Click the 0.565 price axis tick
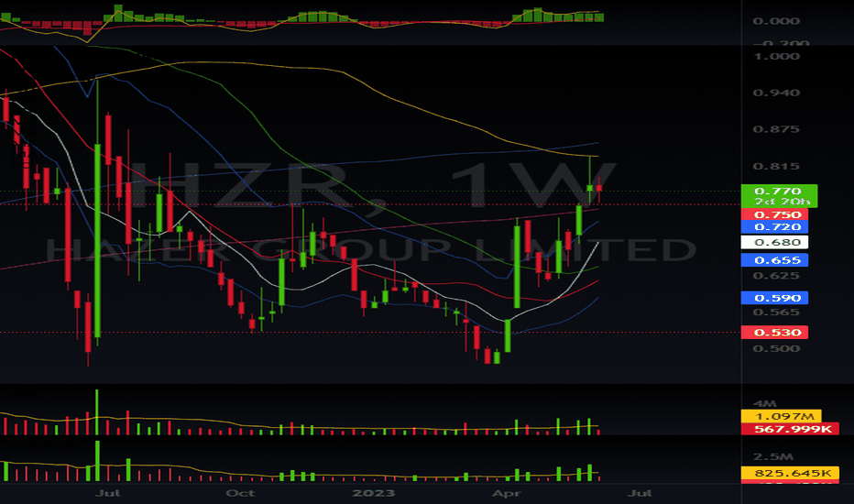The width and height of the screenshot is (854, 504). tap(776, 312)
